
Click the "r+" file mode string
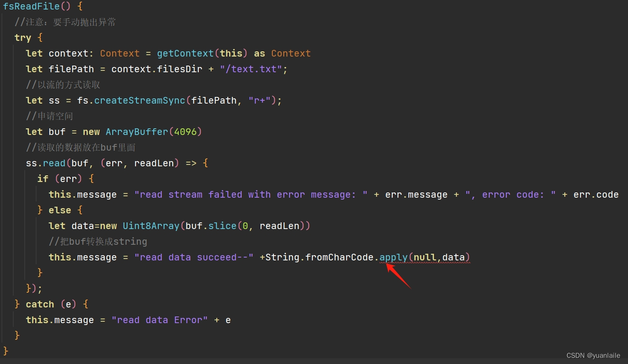[x=259, y=100]
